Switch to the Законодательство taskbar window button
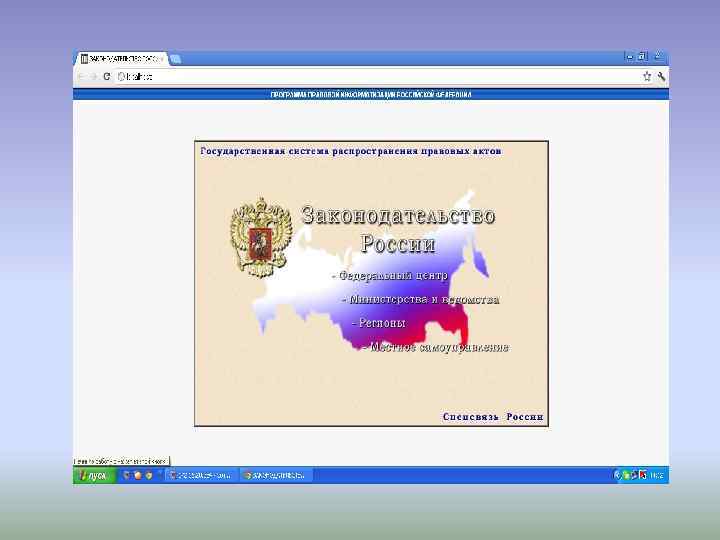The height and width of the screenshot is (540, 720). 276,475
